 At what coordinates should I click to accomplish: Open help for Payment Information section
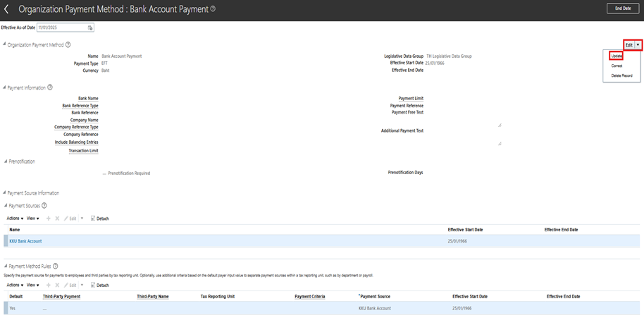click(x=50, y=87)
